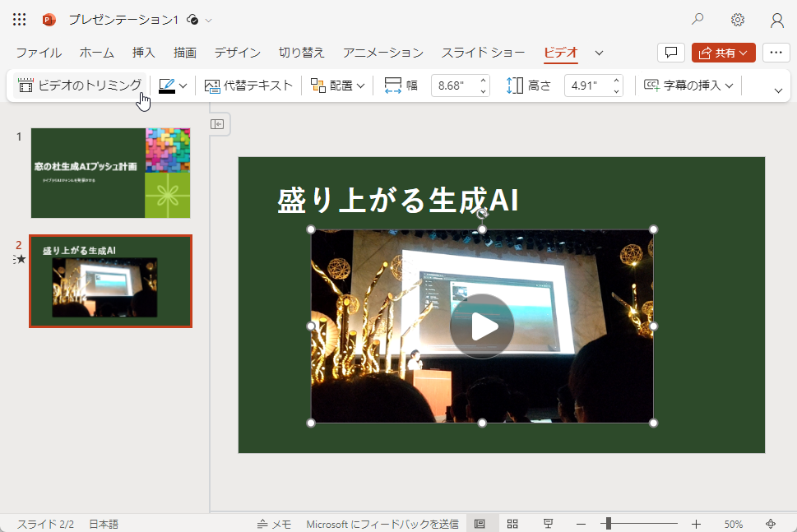This screenshot has height=532, width=797.
Task: Toggle Normal view in the status bar
Action: click(x=481, y=523)
